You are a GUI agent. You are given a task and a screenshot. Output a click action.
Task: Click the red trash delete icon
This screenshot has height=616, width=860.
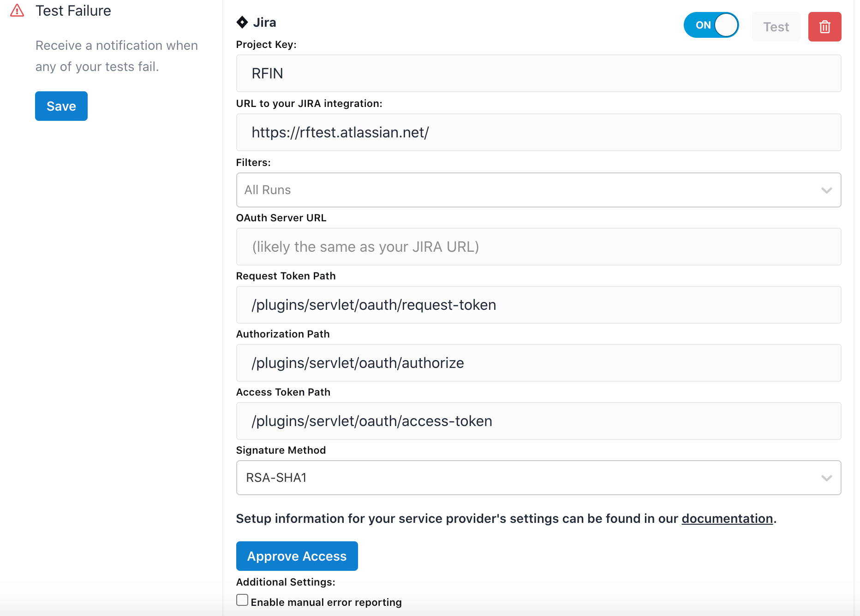tap(824, 27)
